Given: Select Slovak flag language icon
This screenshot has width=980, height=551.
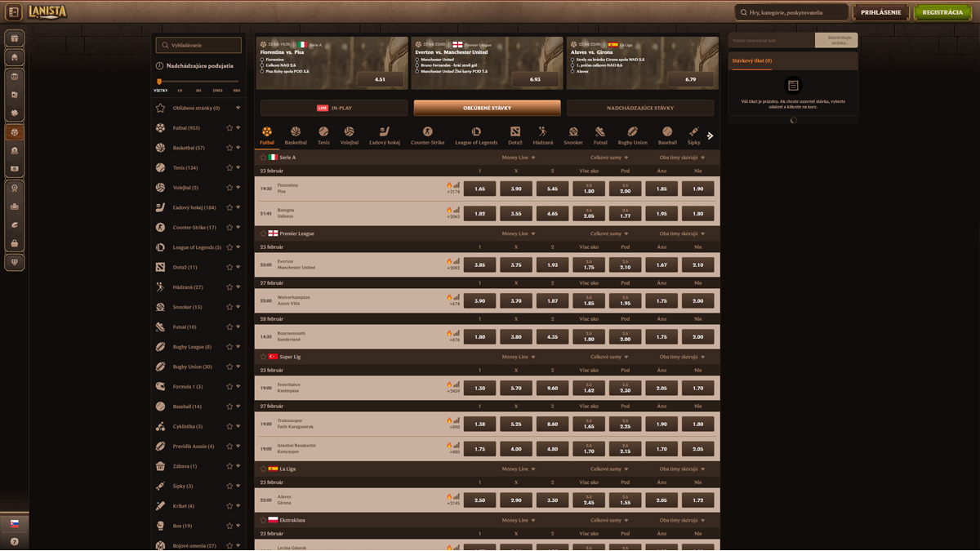Looking at the screenshot, I should click(14, 523).
